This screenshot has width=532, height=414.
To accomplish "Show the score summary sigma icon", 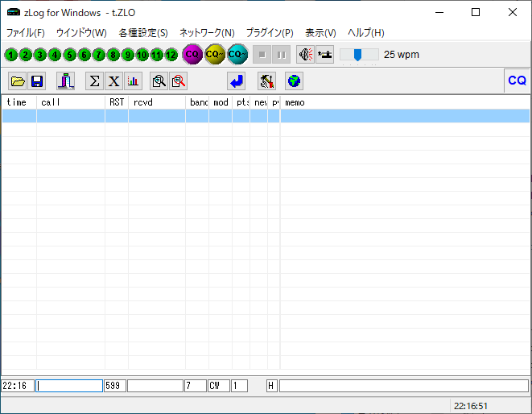I will 94,81.
